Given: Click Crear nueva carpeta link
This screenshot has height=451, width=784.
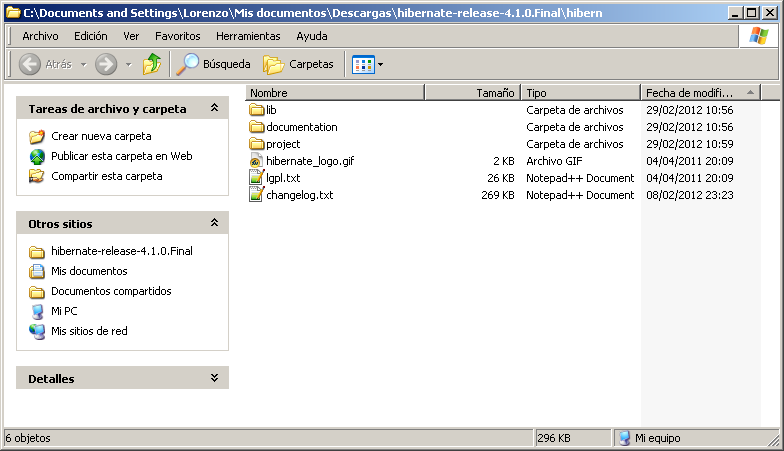Looking at the screenshot, I should click(101, 136).
